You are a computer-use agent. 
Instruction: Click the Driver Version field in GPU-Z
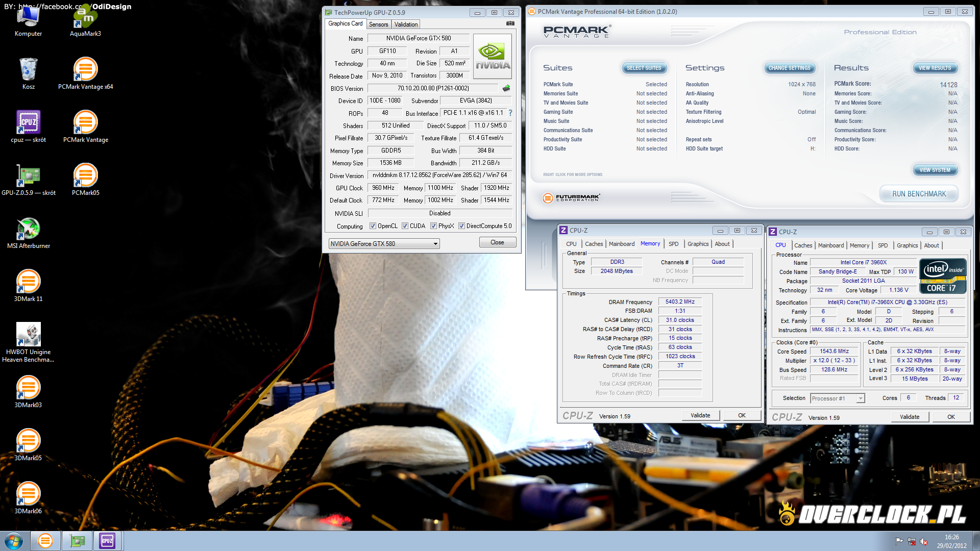(439, 175)
